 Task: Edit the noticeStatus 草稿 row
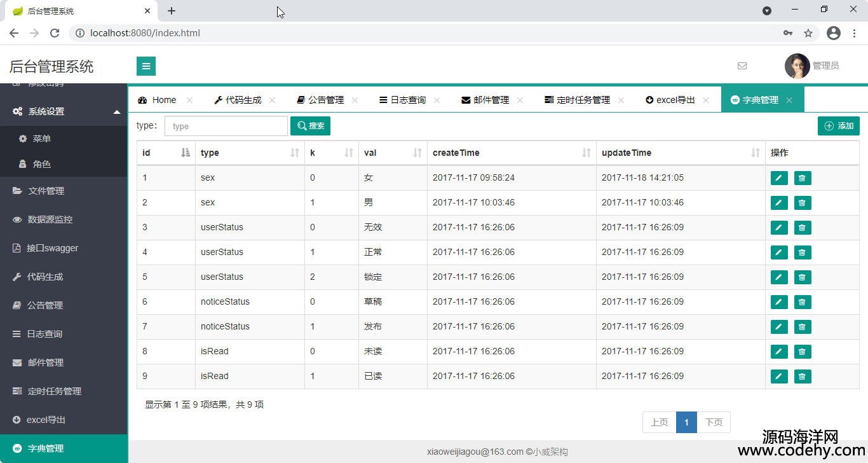click(x=779, y=302)
